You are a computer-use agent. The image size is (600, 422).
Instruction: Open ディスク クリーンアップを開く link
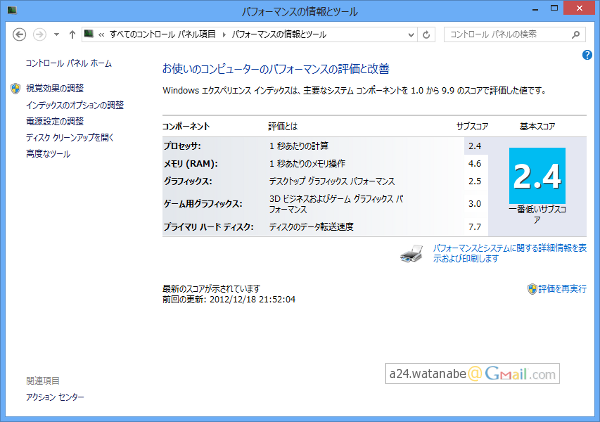70,138
